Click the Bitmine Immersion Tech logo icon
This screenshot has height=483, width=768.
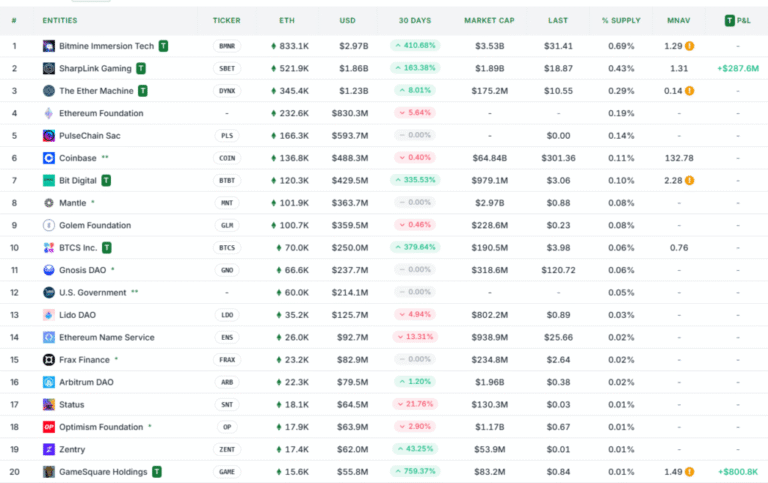click(x=48, y=46)
